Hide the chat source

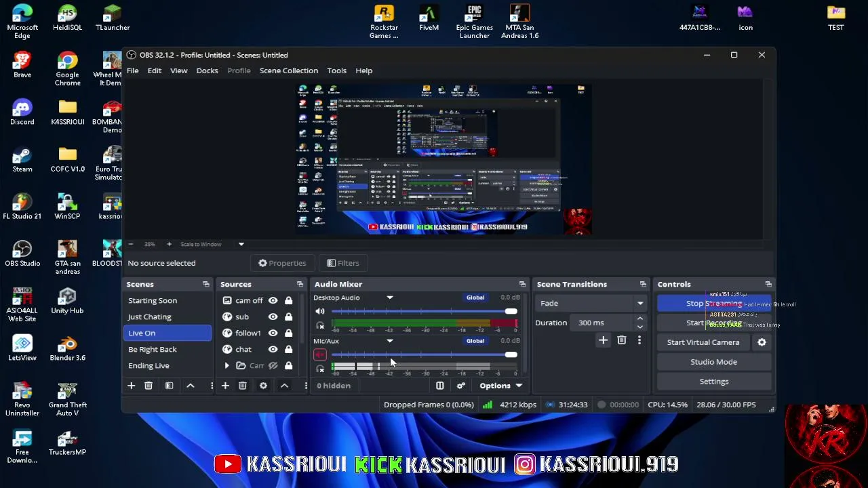[x=273, y=349]
